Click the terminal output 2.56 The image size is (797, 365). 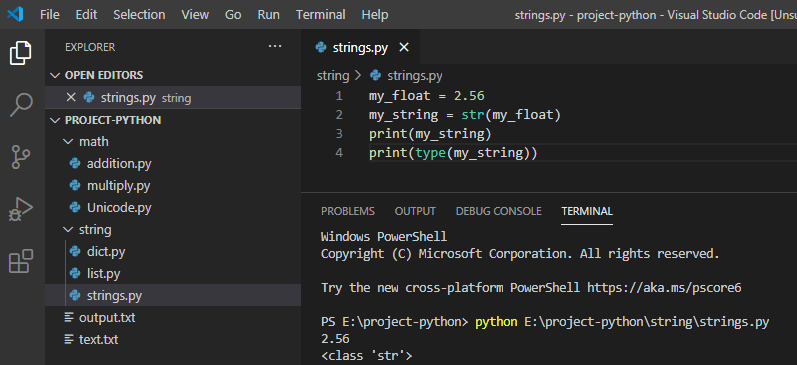[335, 339]
